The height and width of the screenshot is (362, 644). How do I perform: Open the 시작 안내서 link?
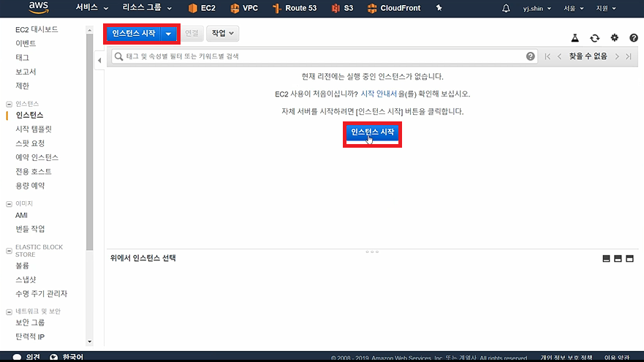(379, 94)
